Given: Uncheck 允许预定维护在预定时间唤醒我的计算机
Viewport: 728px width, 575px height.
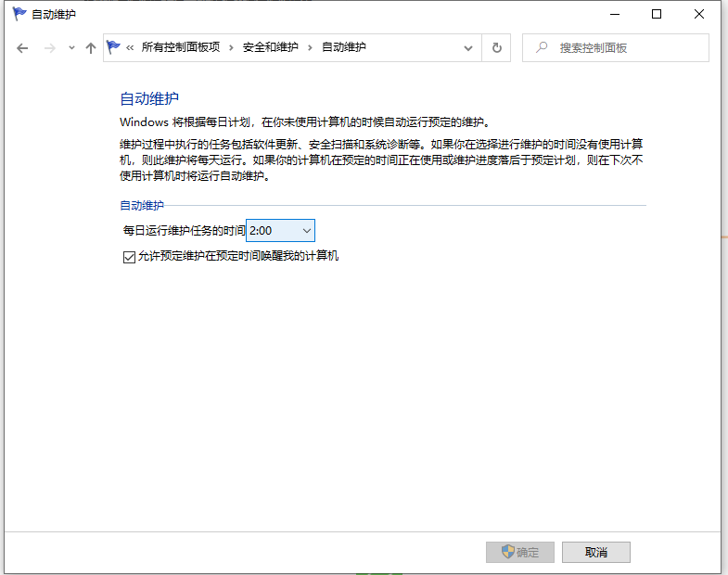Looking at the screenshot, I should click(129, 257).
